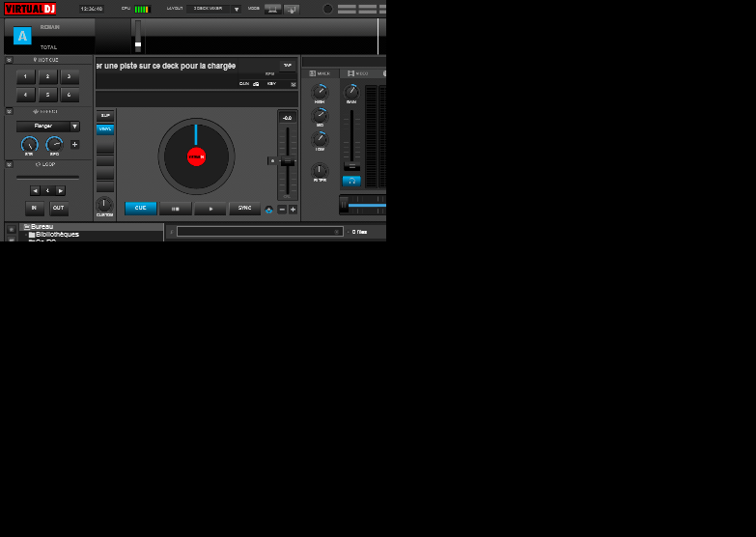The image size is (756, 537).
Task: Open the MIXER tab
Action: coord(320,73)
